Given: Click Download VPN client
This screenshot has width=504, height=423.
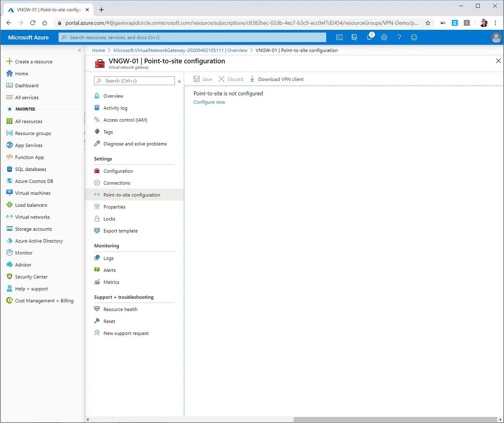Looking at the screenshot, I should pyautogui.click(x=276, y=79).
